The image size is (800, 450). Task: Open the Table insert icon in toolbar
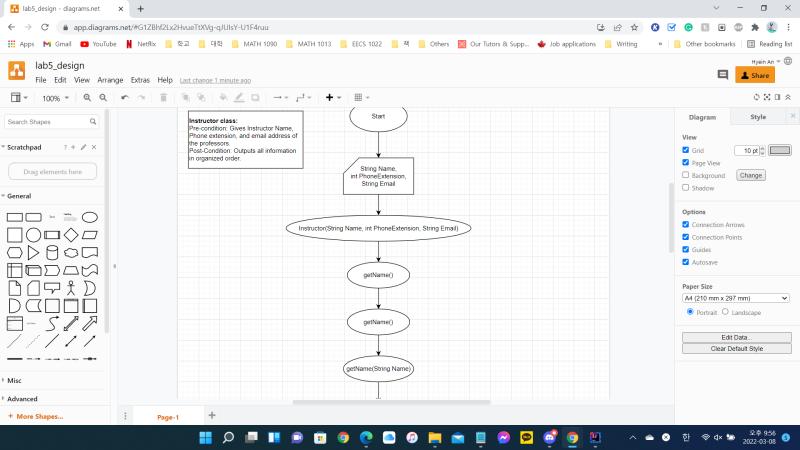point(361,97)
